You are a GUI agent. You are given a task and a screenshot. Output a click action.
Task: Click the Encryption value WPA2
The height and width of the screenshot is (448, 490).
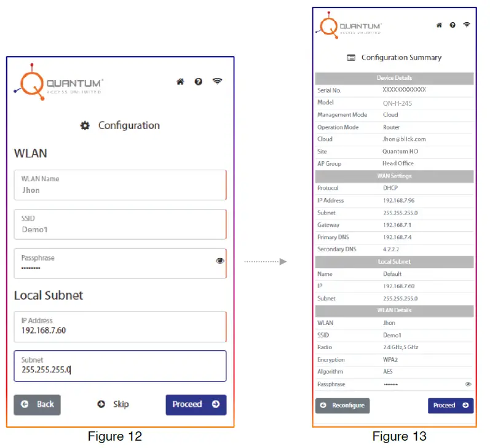(390, 360)
